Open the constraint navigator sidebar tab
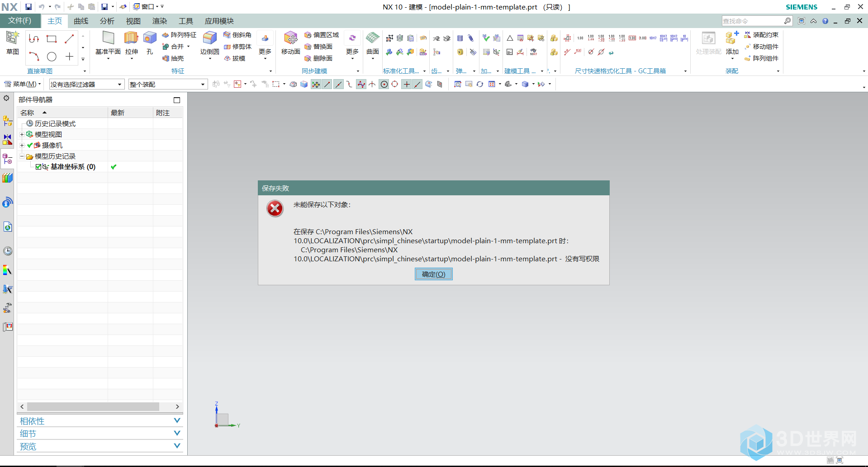Screen dimensions: 868x467 (x=7, y=139)
